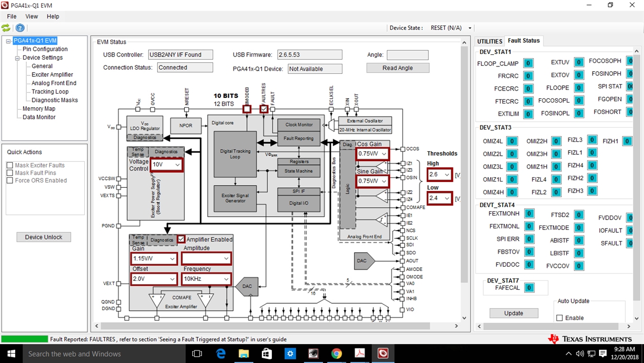
Task: Open the empty Amplitude dropdown
Action: tap(206, 258)
